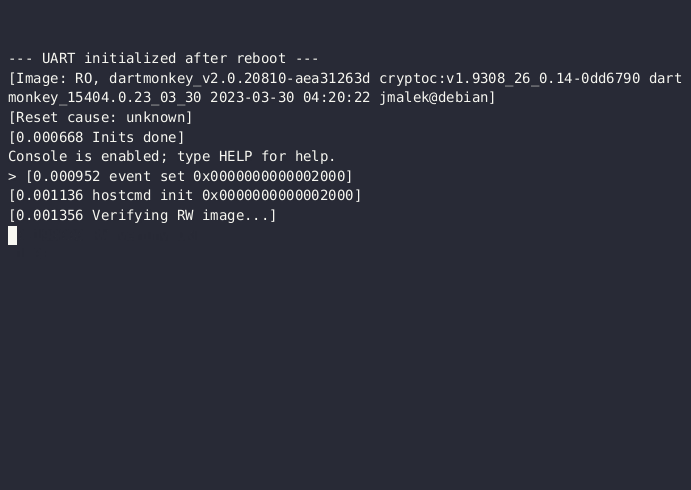Image resolution: width=691 pixels, height=490 pixels.
Task: Click the '[Reset cause: unknown]' line
Action: click(100, 117)
